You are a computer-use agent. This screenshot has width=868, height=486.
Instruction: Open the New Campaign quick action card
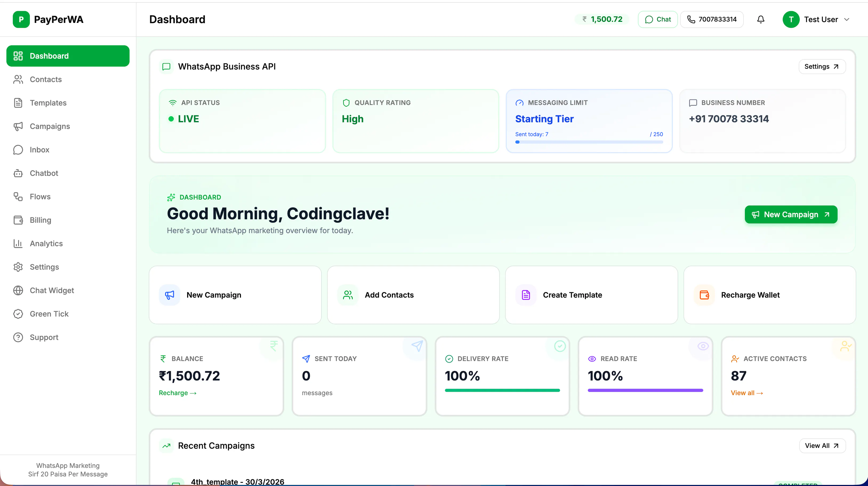235,295
